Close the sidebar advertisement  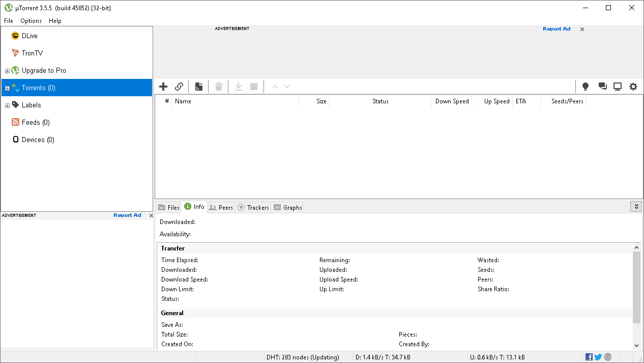tap(151, 216)
